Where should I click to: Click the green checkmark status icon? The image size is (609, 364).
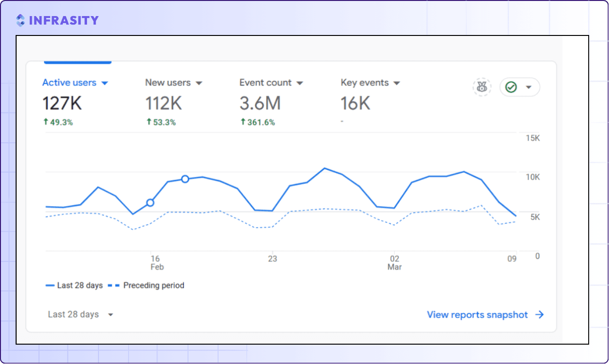pyautogui.click(x=511, y=87)
